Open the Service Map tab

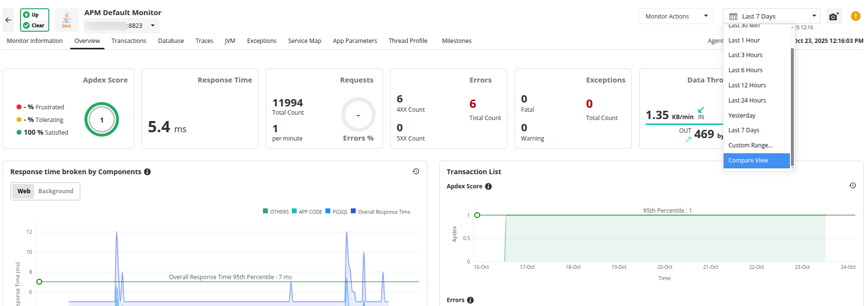(x=304, y=41)
